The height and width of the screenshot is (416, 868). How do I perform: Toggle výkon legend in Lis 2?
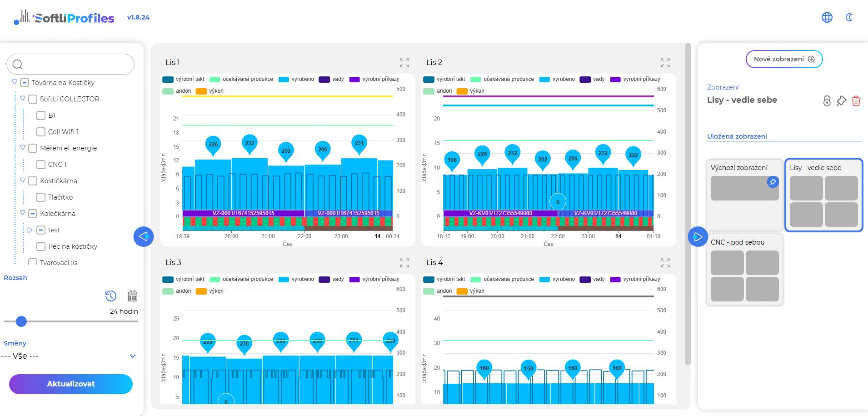(x=470, y=91)
